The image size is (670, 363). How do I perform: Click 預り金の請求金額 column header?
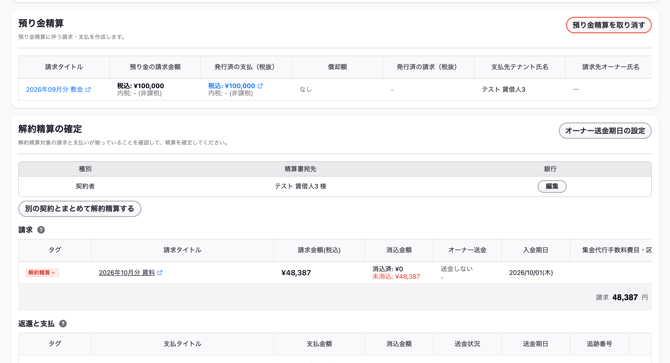click(x=155, y=67)
